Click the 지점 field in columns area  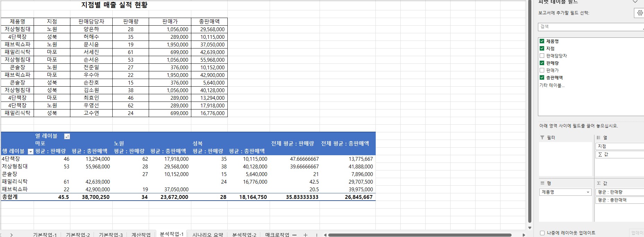pyautogui.click(x=619, y=146)
